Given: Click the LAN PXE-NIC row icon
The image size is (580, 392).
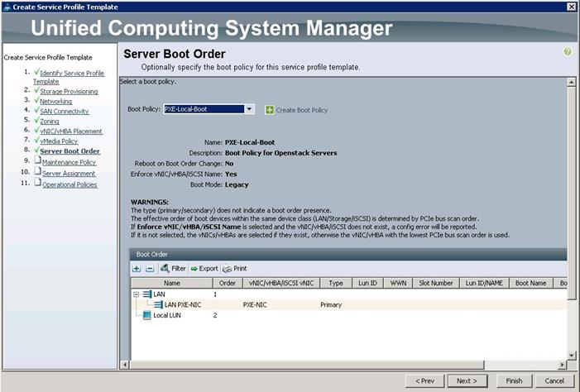Looking at the screenshot, I should coord(158,304).
